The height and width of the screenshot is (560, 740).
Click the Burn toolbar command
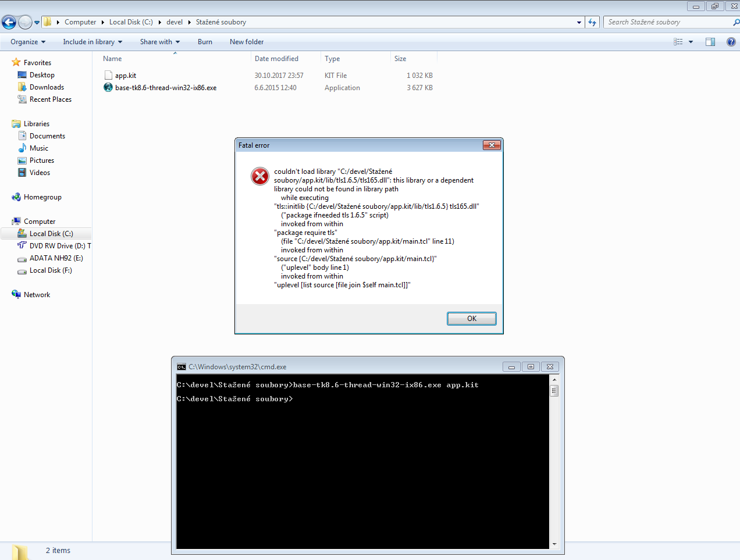tap(205, 42)
